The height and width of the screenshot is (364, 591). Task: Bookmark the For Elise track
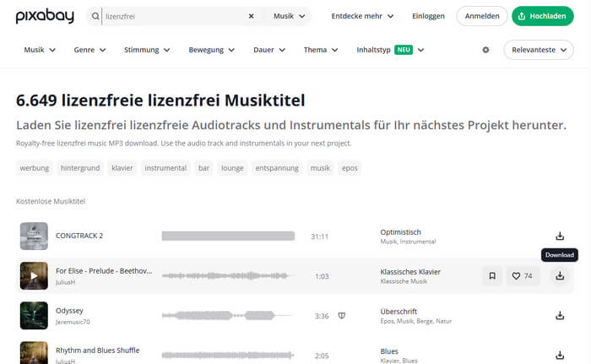coord(492,276)
